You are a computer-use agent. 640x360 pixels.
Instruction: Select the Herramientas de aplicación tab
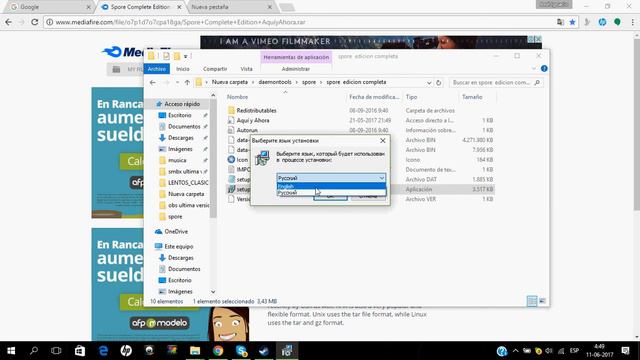[x=296, y=57]
